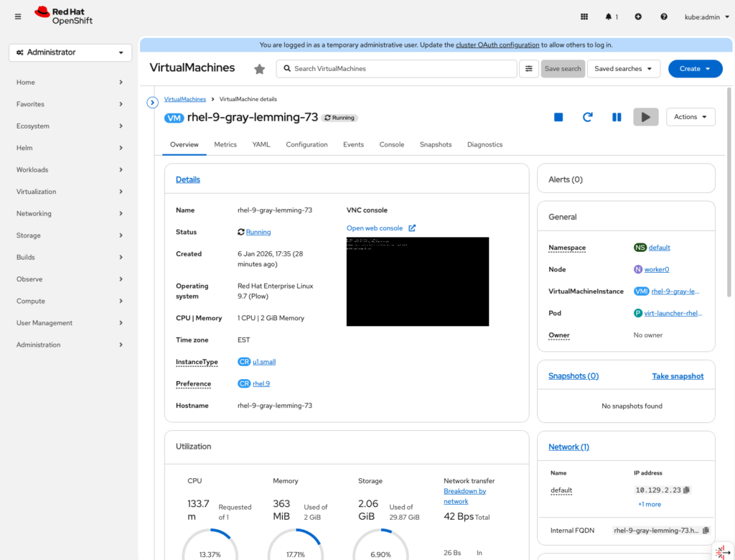
Task: Click the Stop VM square icon
Action: pos(558,117)
